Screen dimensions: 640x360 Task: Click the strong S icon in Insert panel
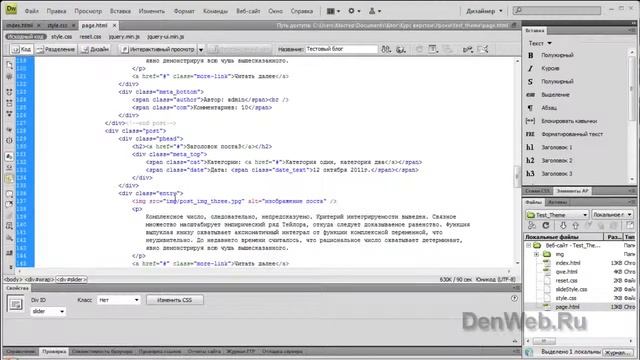(530, 82)
